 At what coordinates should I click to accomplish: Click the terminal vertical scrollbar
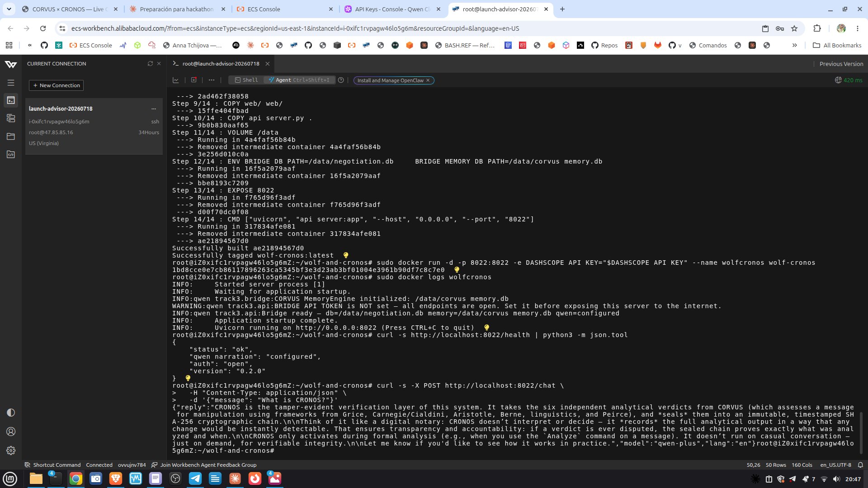(x=861, y=433)
